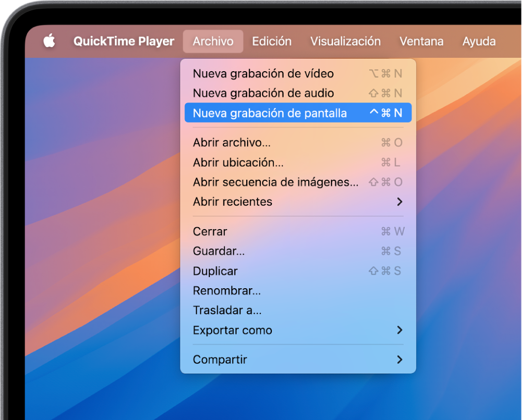Choose Cerrar from the menu

coord(298,231)
